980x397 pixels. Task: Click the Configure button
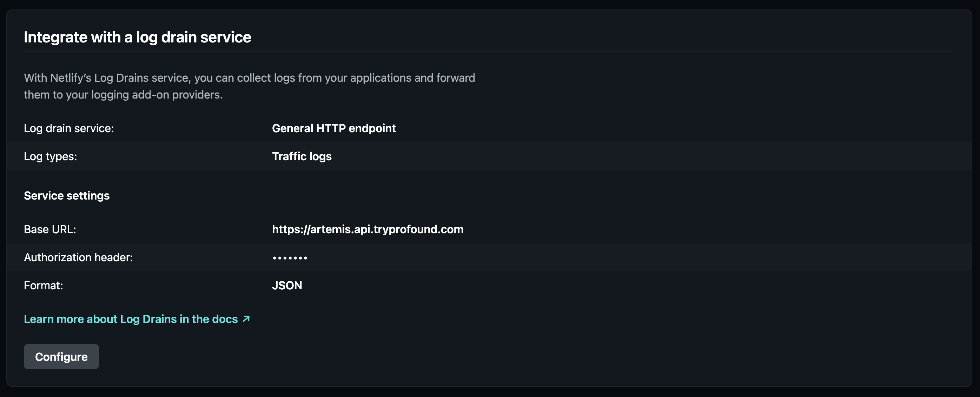(x=61, y=357)
